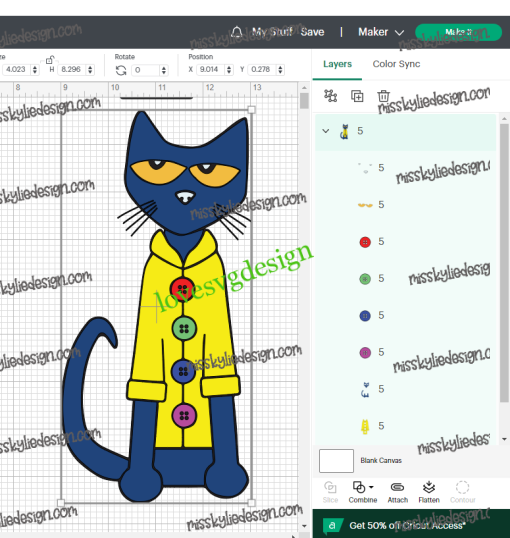This screenshot has width=510, height=538.
Task: Switch to the Layers tab
Action: pyautogui.click(x=337, y=64)
